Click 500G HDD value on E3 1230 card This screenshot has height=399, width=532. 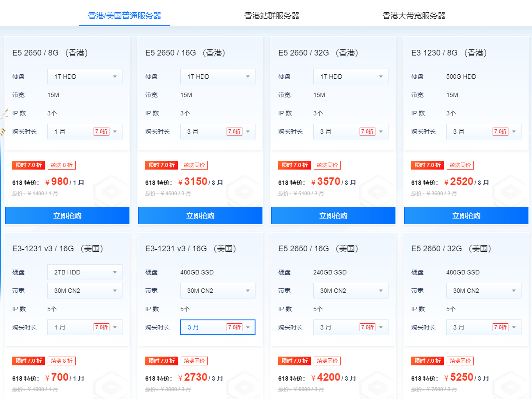point(461,76)
